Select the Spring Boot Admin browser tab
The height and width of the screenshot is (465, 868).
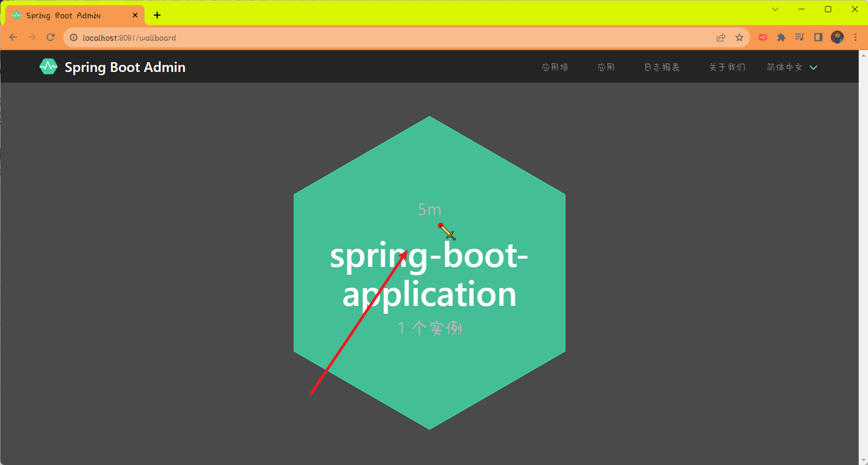[x=75, y=15]
